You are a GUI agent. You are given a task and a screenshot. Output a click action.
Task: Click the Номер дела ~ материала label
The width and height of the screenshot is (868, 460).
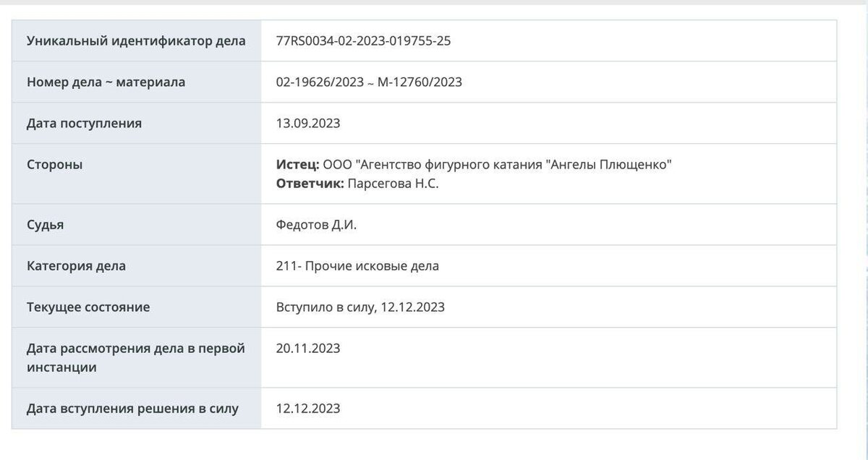pos(106,82)
